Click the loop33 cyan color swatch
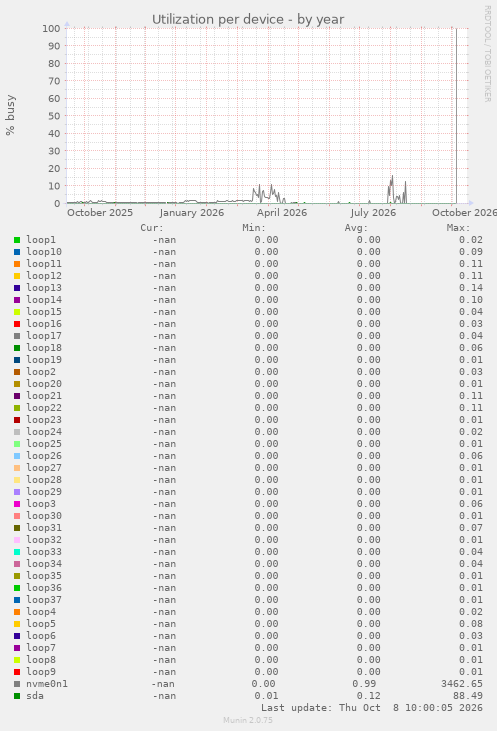Screen dimensions: 497x731 click(x=17, y=552)
